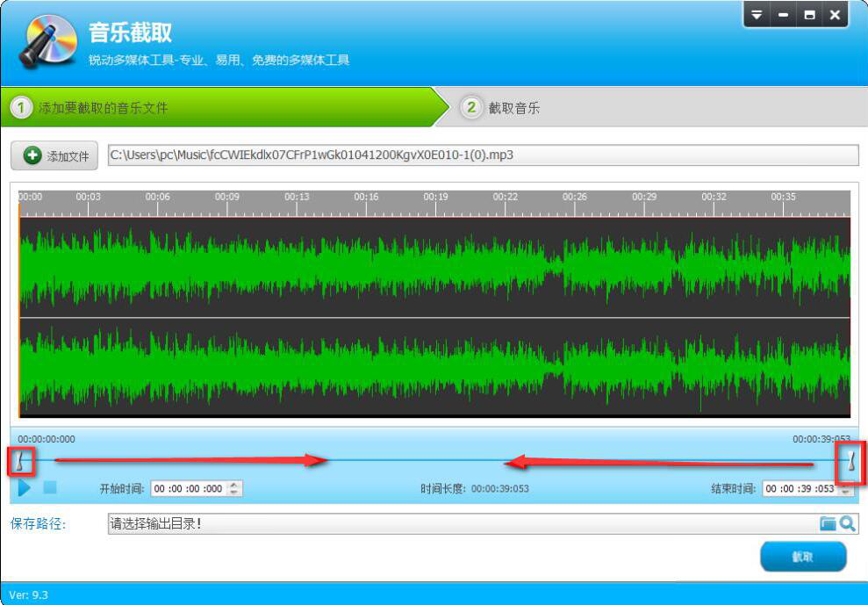Click the duration value 00:00:39:053

coord(500,488)
